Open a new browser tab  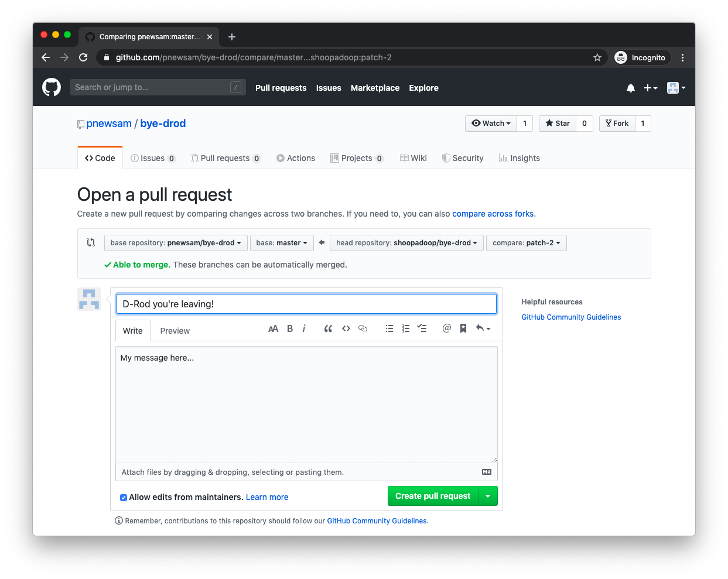click(232, 37)
